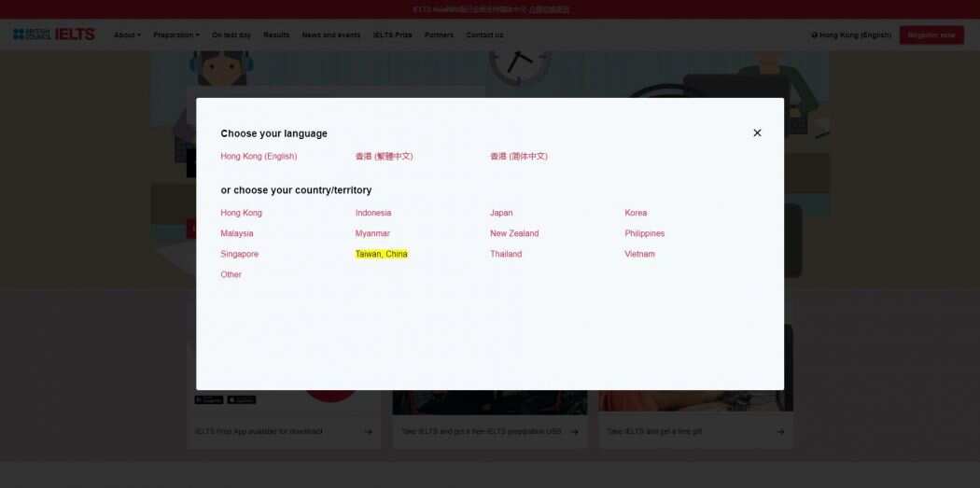980x488 pixels.
Task: Select Singapore country link
Action: coord(239,255)
